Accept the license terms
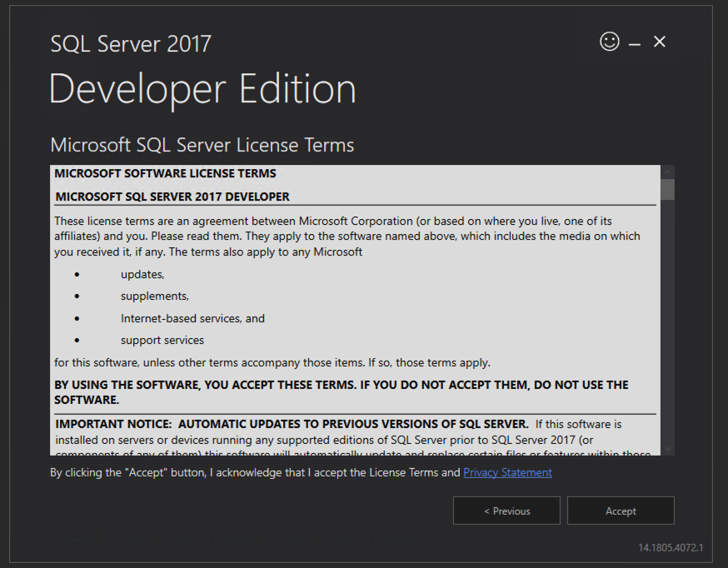The image size is (728, 568). click(x=621, y=511)
